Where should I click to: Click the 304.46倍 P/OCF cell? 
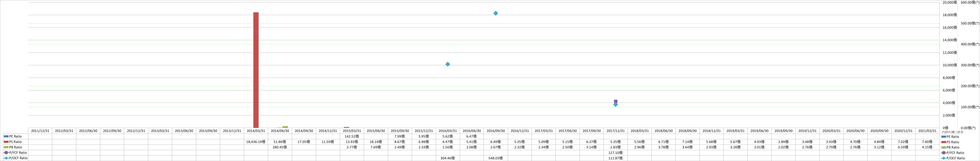(448, 158)
